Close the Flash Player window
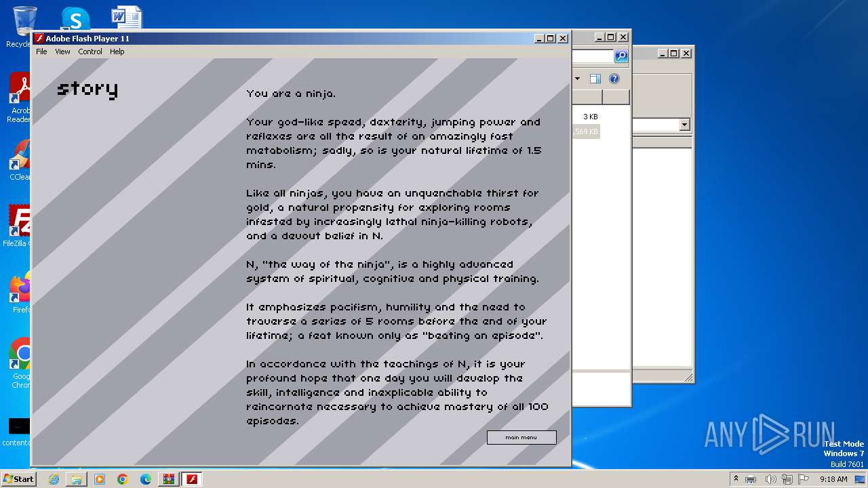This screenshot has width=868, height=488. [x=563, y=39]
